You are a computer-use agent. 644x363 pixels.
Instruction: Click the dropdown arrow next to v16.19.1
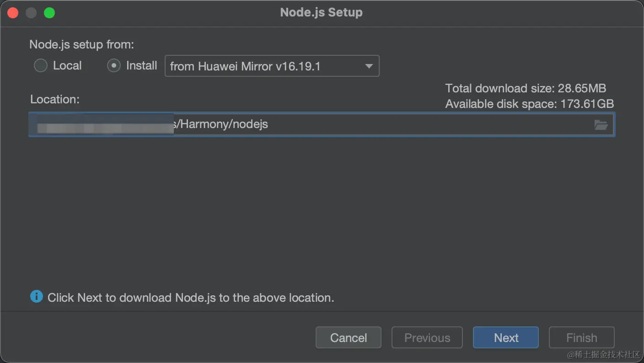pos(369,66)
